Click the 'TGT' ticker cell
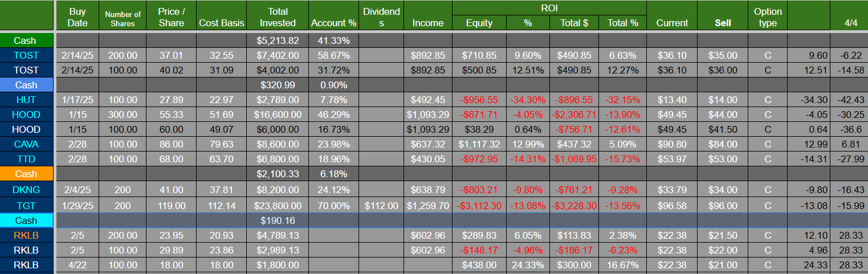The image size is (868, 274). pyautogui.click(x=26, y=205)
